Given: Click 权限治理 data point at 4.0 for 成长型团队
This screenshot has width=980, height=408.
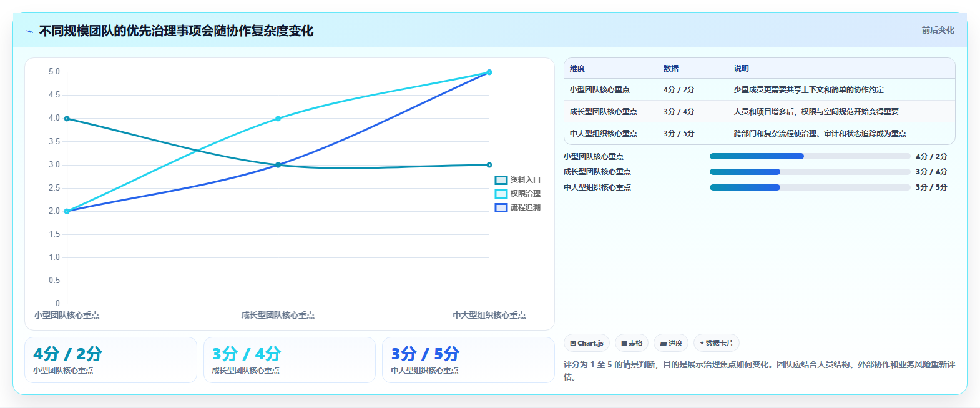Looking at the screenshot, I should click(x=278, y=119).
